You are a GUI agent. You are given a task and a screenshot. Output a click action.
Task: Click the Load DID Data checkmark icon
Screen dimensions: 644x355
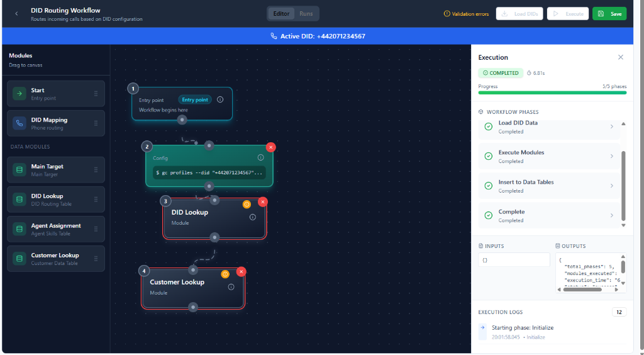coord(488,127)
